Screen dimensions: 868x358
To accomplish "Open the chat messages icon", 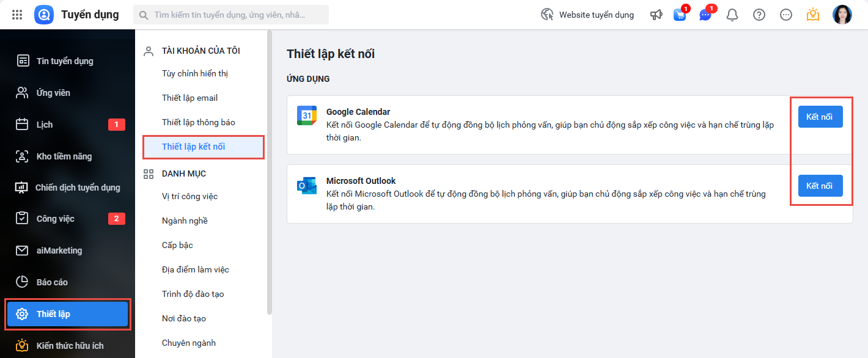I will pyautogui.click(x=705, y=15).
